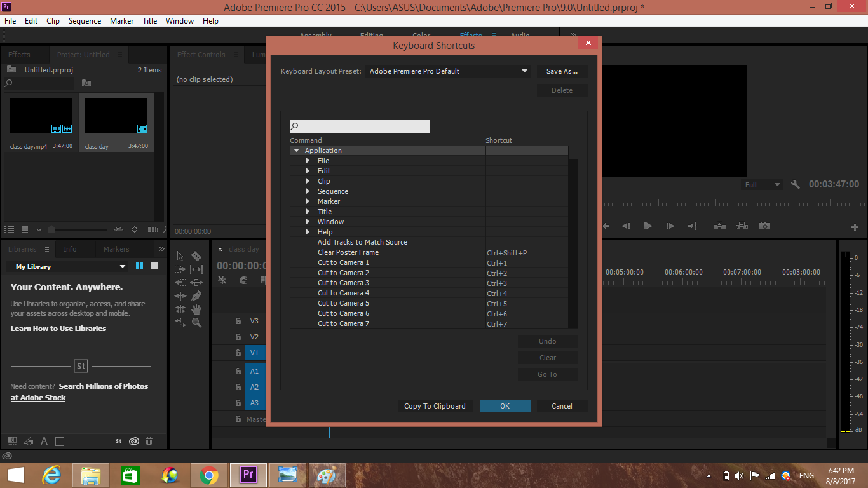868x488 pixels.
Task: Toggle A1 track targeting
Action: tap(254, 371)
